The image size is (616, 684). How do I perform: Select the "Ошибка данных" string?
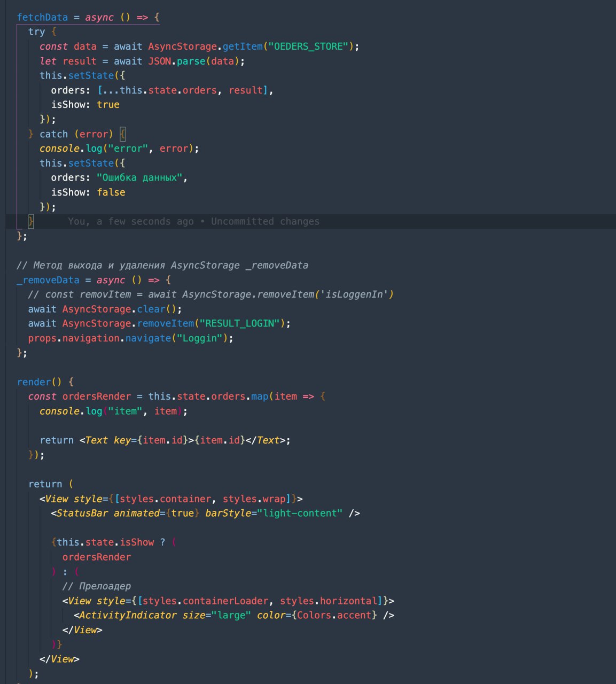(139, 177)
